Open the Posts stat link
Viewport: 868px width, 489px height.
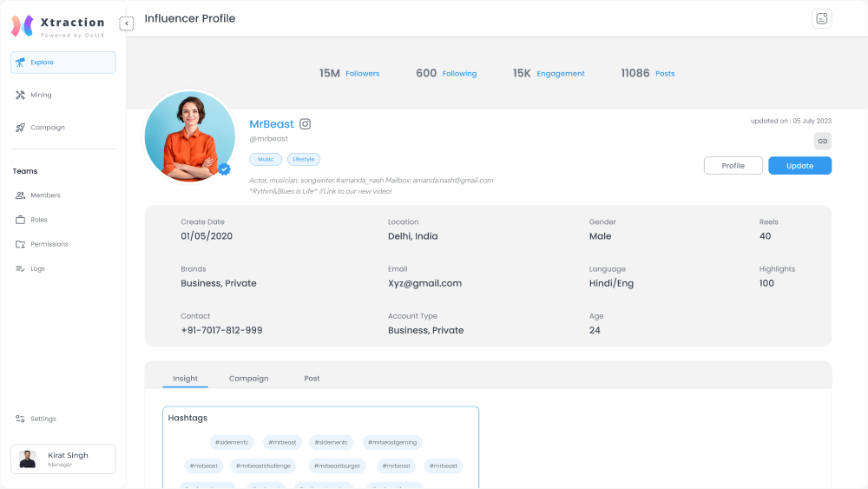(x=665, y=74)
